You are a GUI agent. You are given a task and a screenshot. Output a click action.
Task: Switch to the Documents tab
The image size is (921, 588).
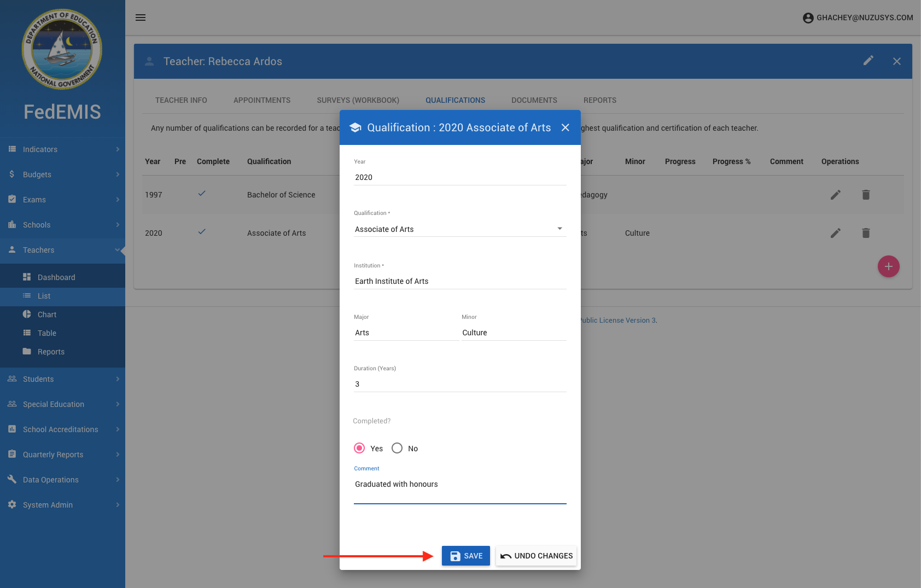coord(534,100)
